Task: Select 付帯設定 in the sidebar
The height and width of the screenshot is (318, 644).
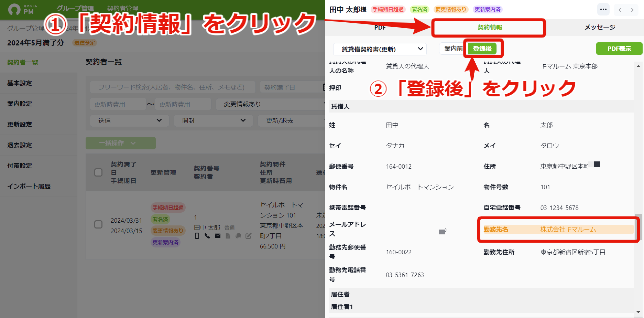Action: click(39, 166)
